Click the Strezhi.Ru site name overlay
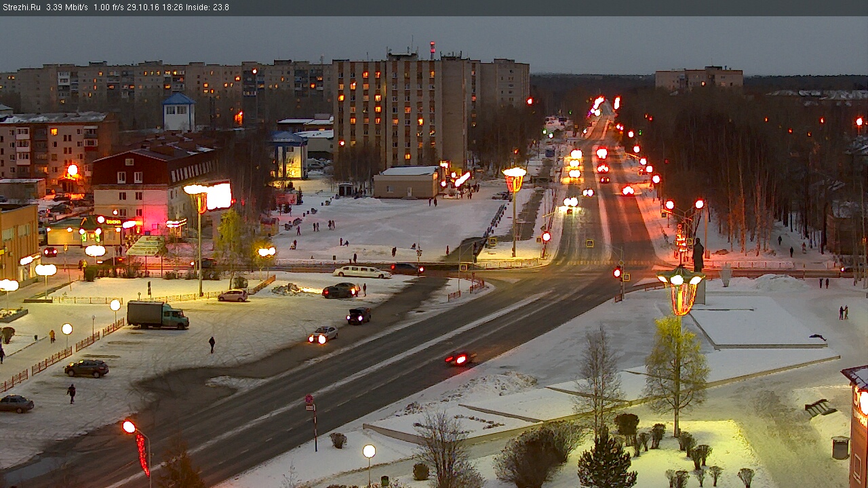868x488 pixels. click(22, 7)
